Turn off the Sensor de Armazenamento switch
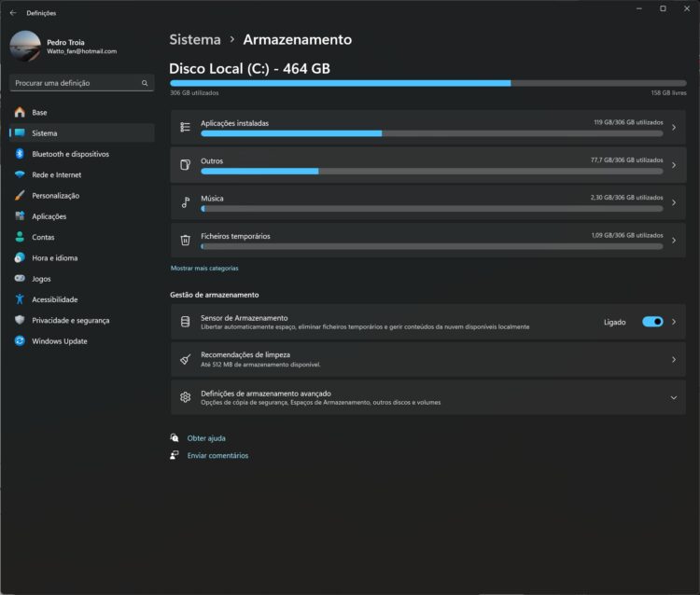The width and height of the screenshot is (700, 595). tap(652, 322)
